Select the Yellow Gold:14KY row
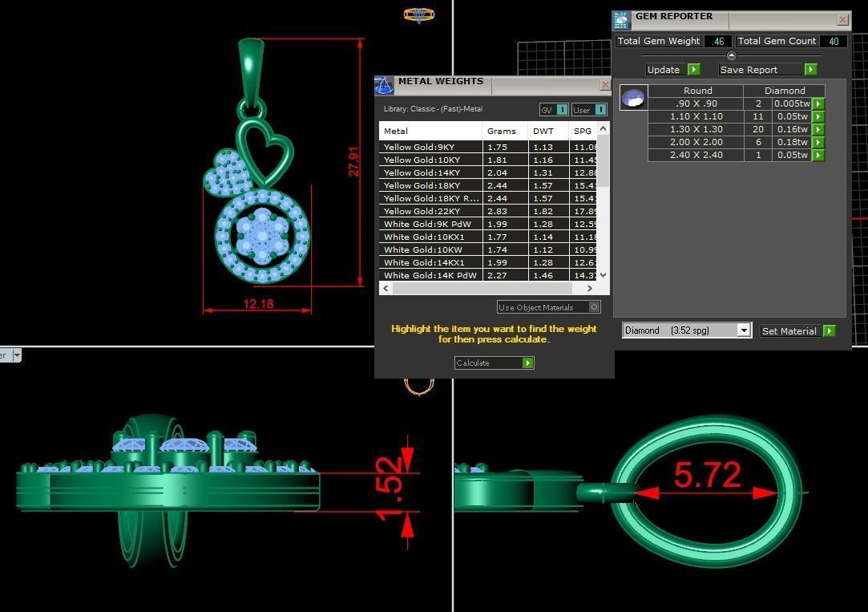 (x=487, y=172)
